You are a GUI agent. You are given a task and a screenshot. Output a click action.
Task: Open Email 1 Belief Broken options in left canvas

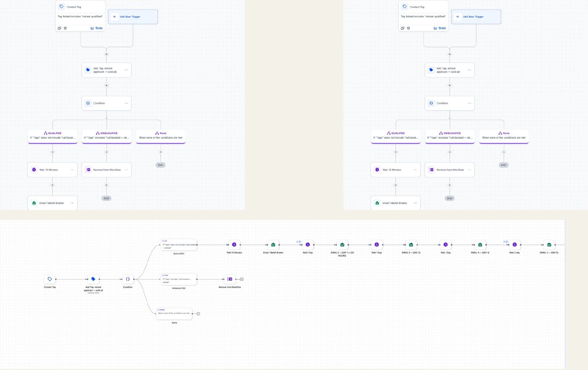[72, 203]
